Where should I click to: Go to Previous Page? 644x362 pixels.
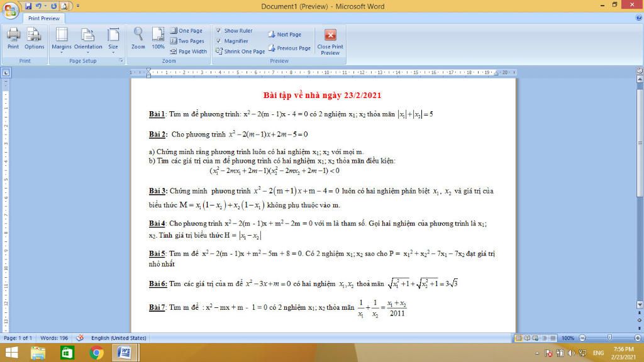[x=289, y=48]
